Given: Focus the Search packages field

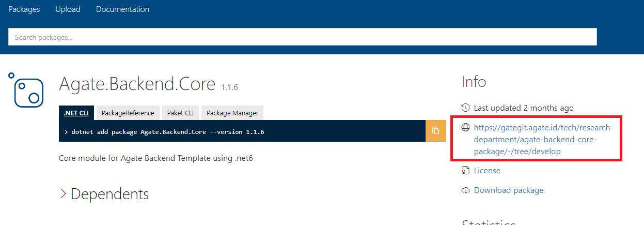Looking at the screenshot, I should click(302, 37).
